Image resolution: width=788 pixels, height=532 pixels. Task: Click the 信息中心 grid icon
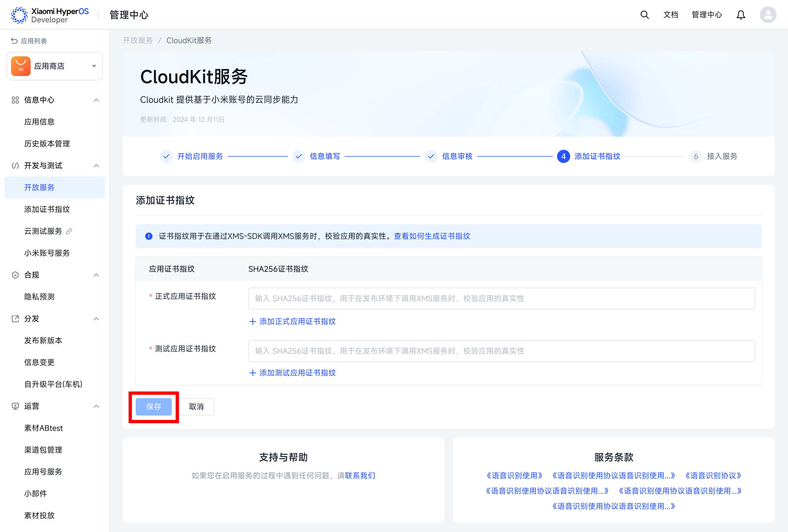coord(15,100)
